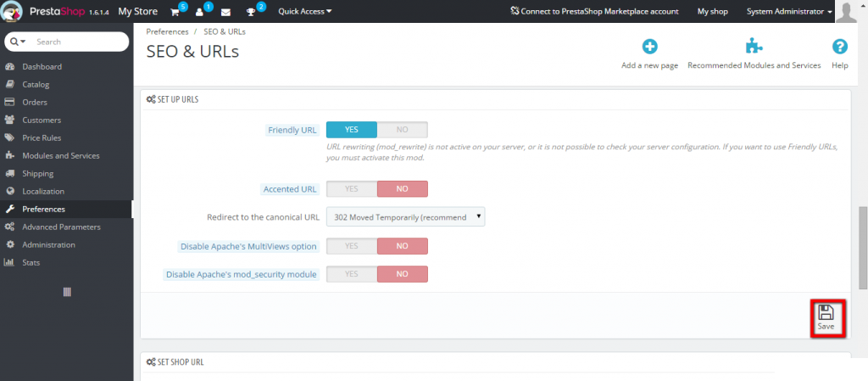The image size is (868, 381).
Task: Open the Quick Access dropdown menu
Action: (x=305, y=11)
